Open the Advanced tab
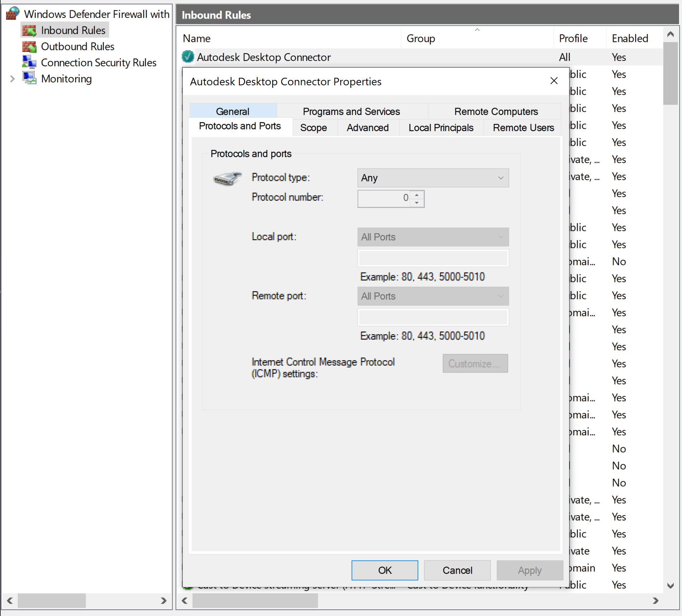 [x=368, y=128]
